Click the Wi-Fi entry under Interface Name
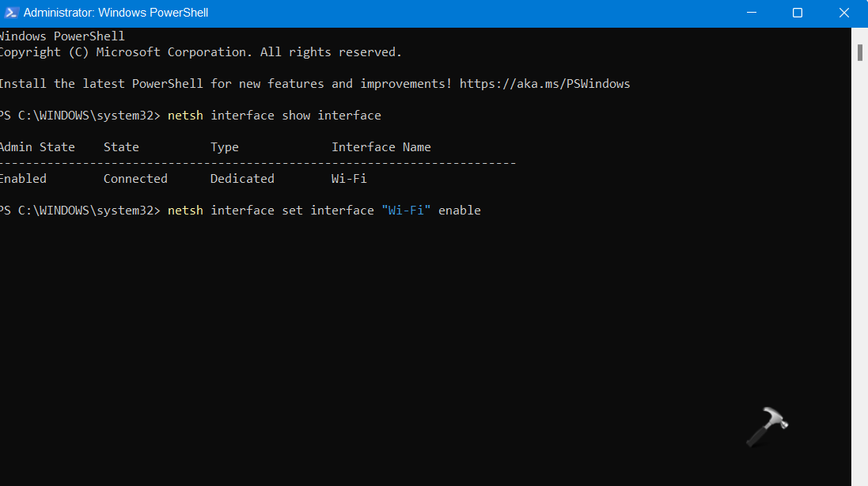The image size is (868, 486). click(349, 179)
